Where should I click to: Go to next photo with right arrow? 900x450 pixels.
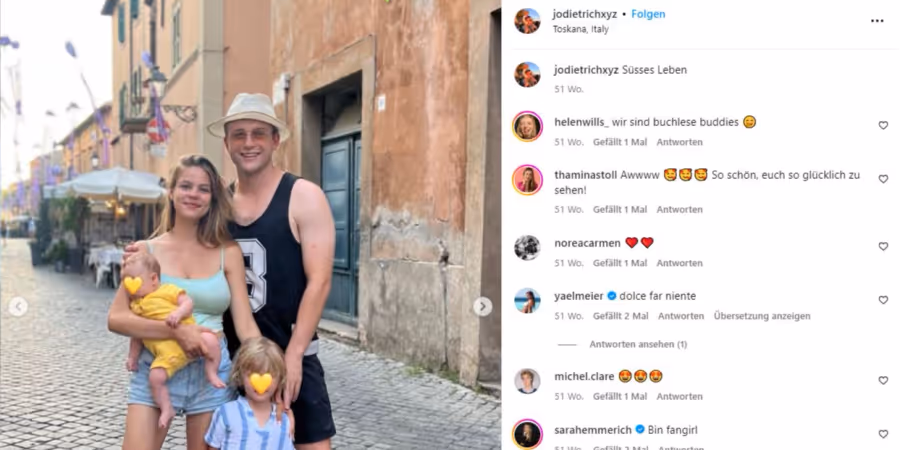[x=482, y=307]
